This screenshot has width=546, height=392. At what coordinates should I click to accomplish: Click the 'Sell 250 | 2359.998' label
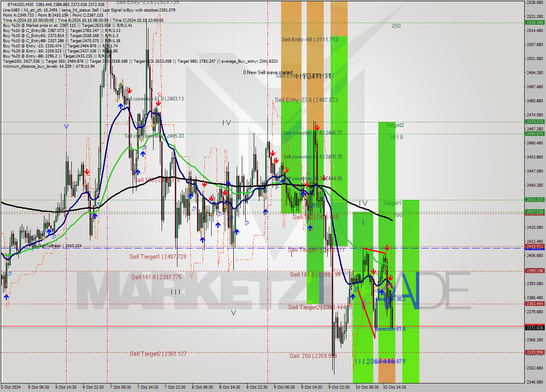313,356
